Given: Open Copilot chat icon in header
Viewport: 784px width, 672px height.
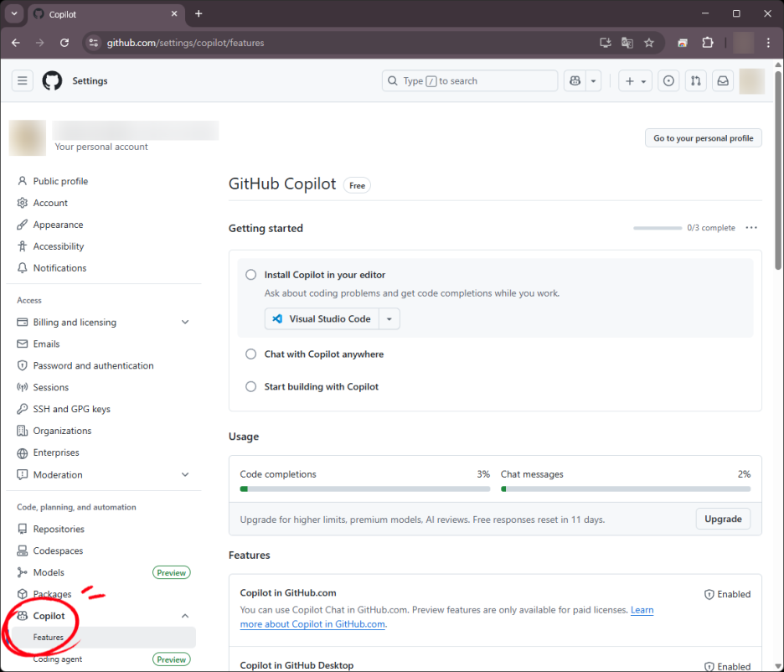Looking at the screenshot, I should 575,80.
